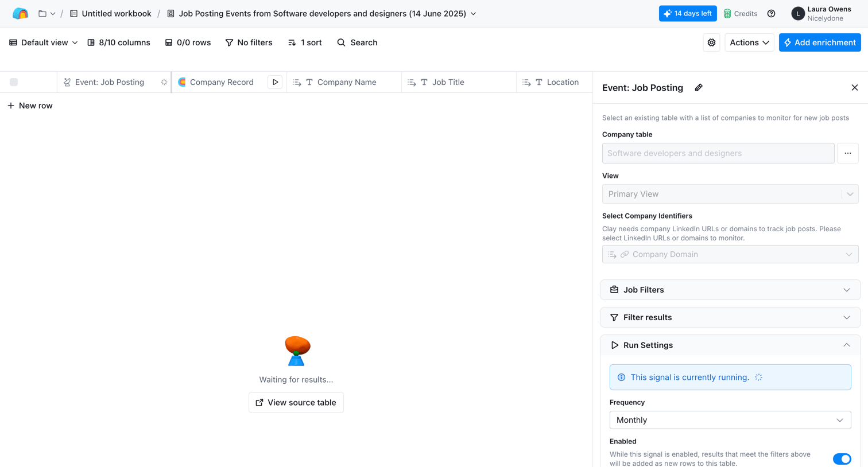Click the Company Record Clay icon
868x467 pixels.
(182, 82)
